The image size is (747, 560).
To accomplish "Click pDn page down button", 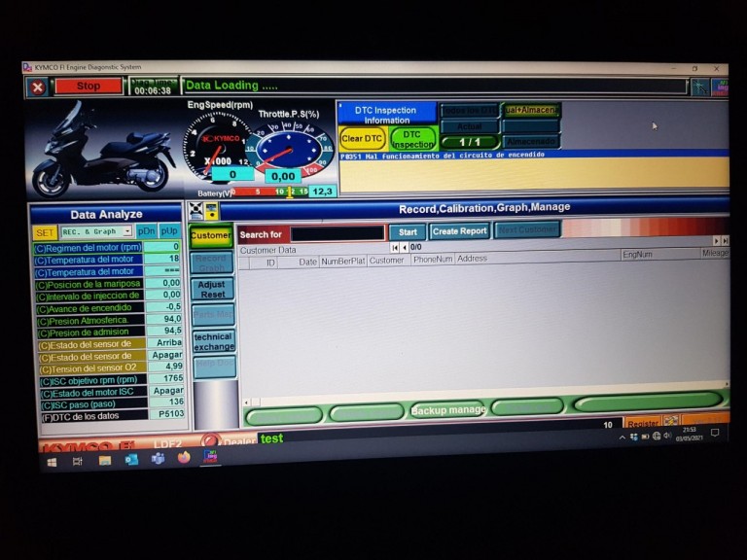I will (x=146, y=232).
